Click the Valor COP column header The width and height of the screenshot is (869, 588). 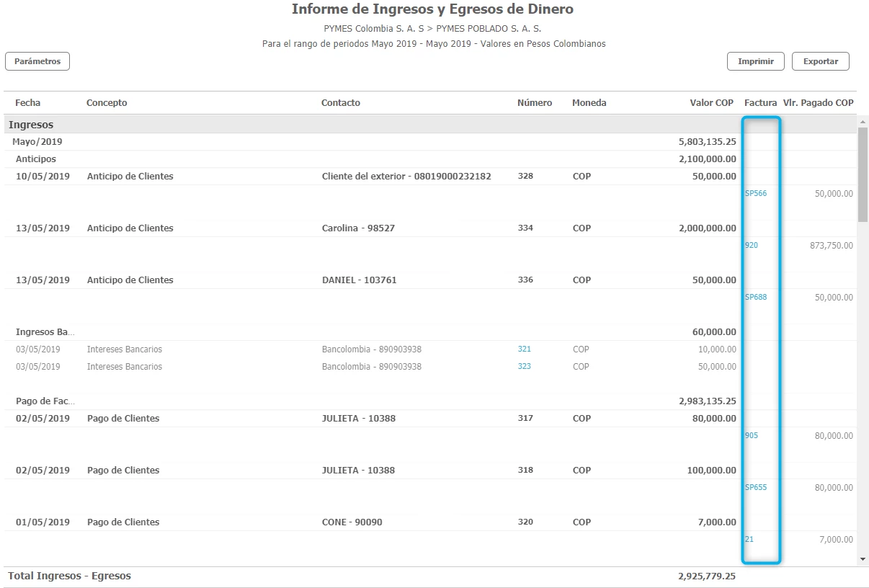pos(711,103)
